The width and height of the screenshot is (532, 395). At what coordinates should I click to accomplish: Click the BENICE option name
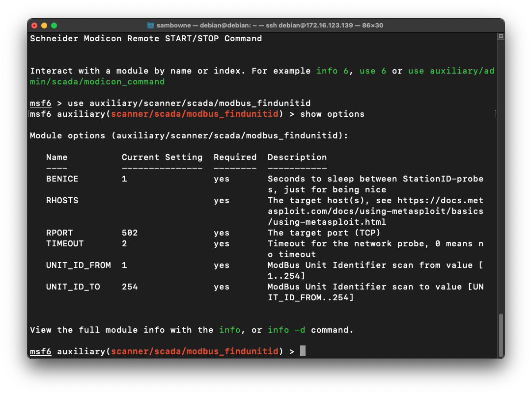pos(62,179)
